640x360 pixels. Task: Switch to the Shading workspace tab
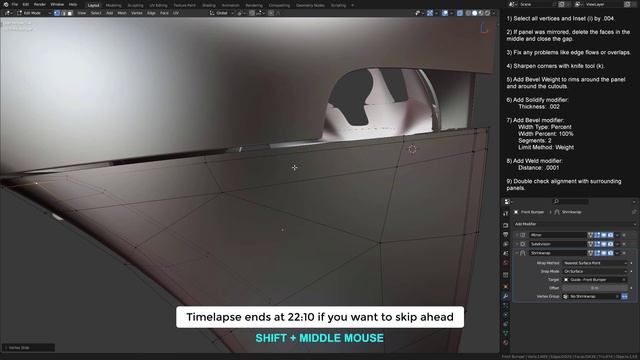[209, 5]
